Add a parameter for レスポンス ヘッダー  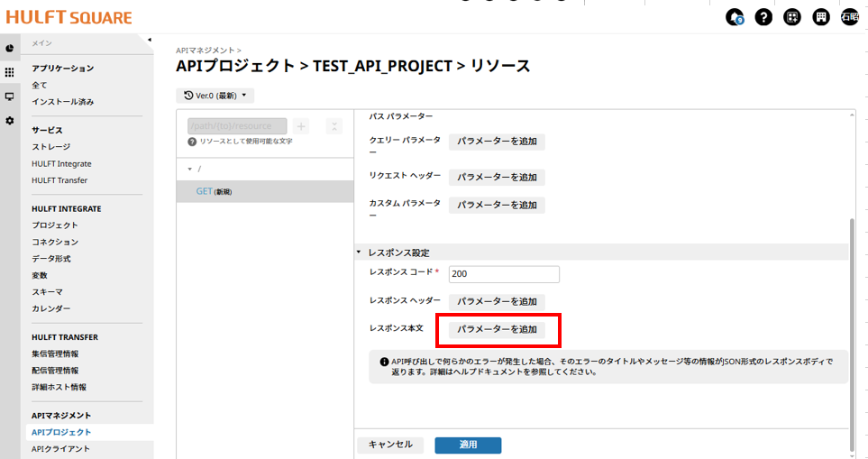497,302
